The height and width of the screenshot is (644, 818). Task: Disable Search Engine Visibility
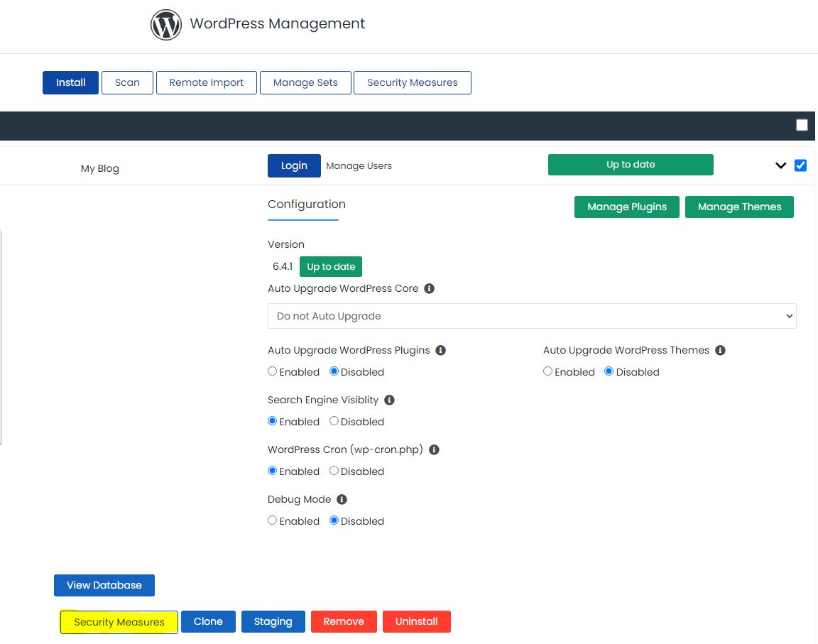334,421
